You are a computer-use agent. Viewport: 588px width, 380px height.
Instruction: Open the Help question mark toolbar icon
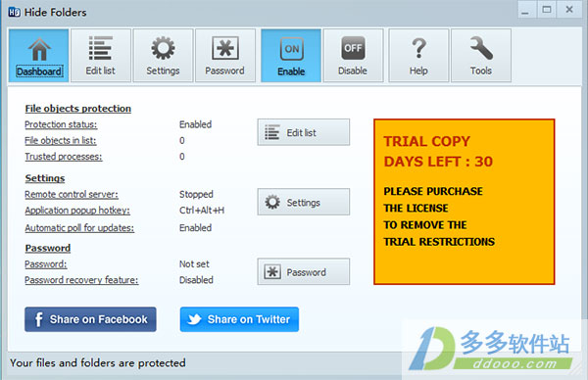418,56
